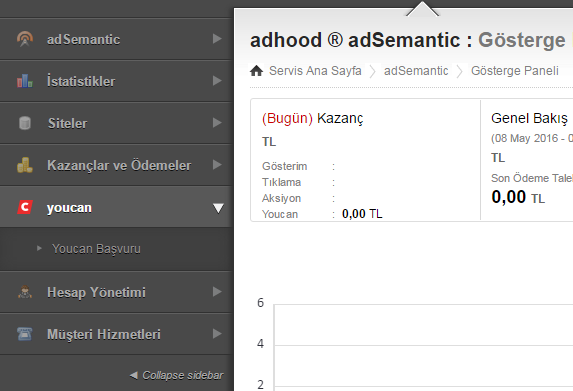This screenshot has height=391, width=573.
Task: Expand the İstatistikler submenu arrow
Action: [217, 80]
